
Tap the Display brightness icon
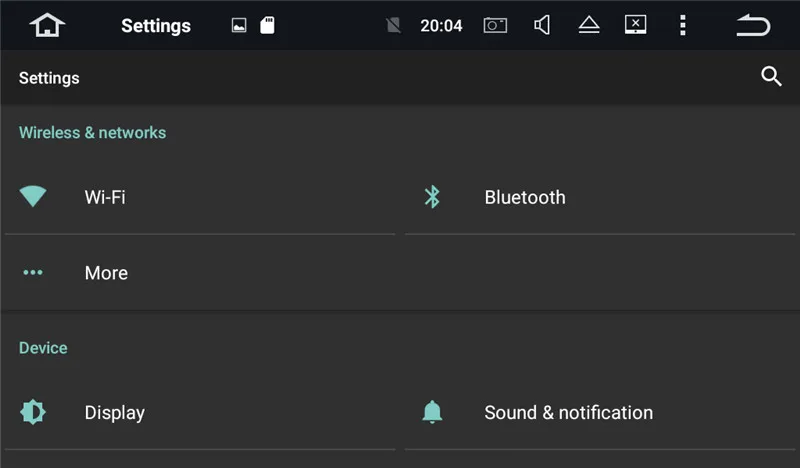pyautogui.click(x=33, y=412)
